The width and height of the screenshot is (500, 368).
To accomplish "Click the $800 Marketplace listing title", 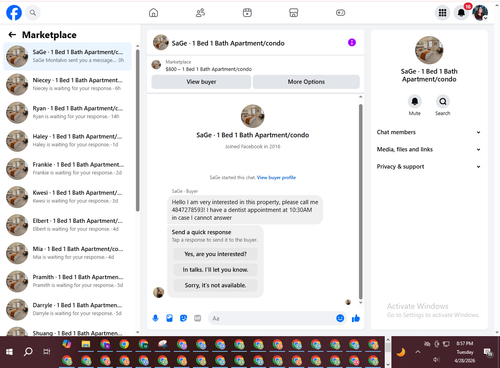I will (x=209, y=69).
